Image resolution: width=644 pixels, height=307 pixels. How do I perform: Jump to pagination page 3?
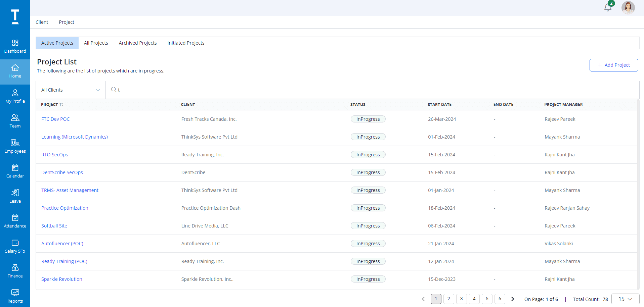(462, 299)
